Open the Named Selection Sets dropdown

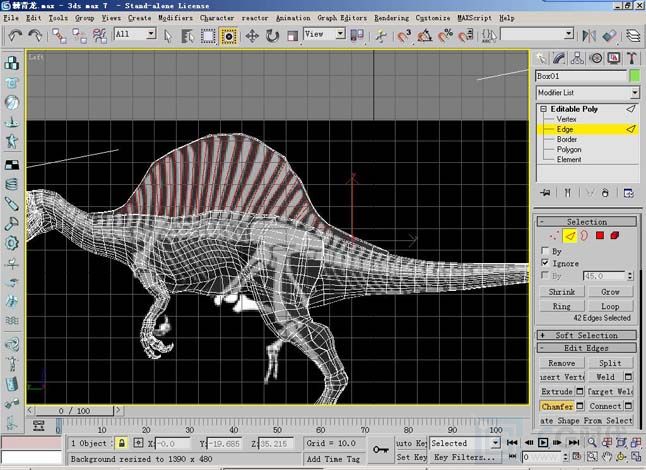(x=569, y=33)
